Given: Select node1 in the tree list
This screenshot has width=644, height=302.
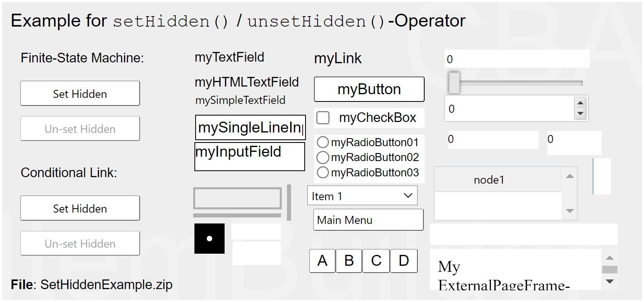Looking at the screenshot, I should [489, 180].
